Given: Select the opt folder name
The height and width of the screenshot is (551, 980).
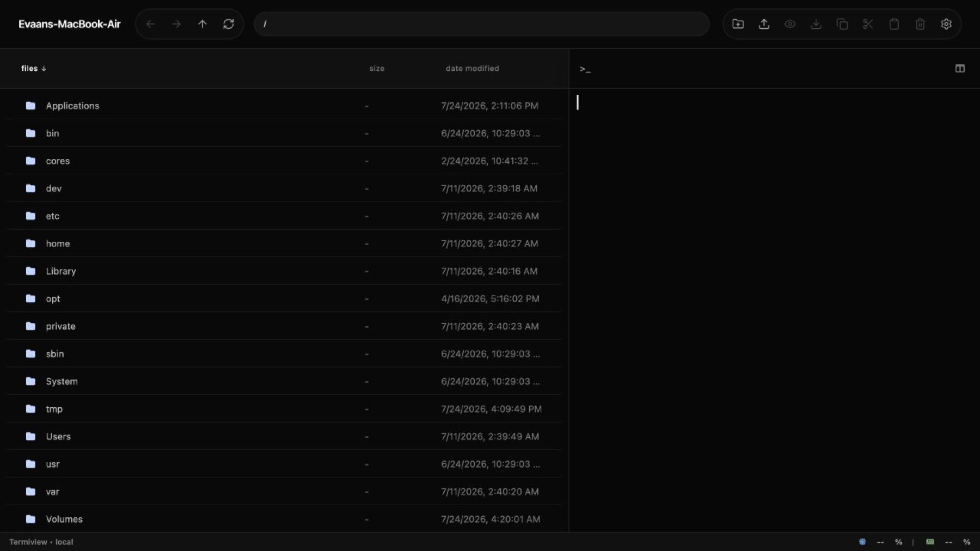Looking at the screenshot, I should pos(53,299).
